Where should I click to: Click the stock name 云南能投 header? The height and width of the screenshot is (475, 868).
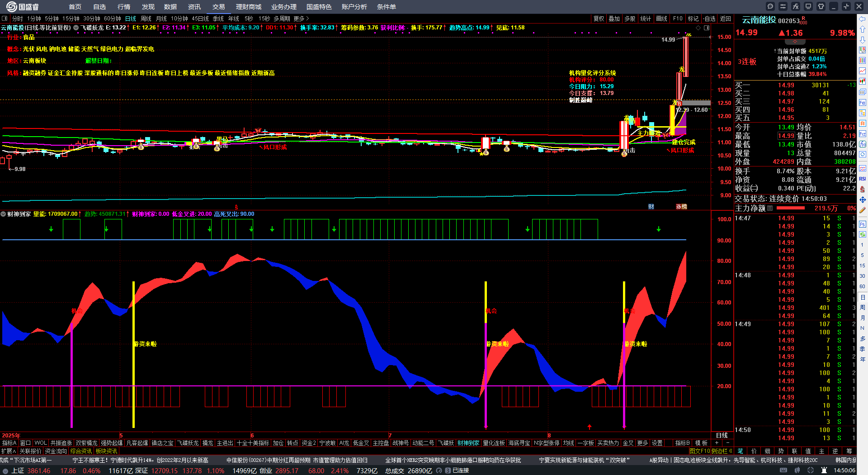point(759,20)
